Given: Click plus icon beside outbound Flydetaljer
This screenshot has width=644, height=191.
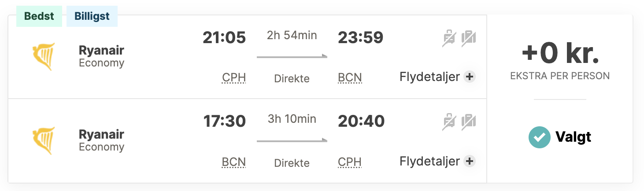Looking at the screenshot, I should click(470, 77).
